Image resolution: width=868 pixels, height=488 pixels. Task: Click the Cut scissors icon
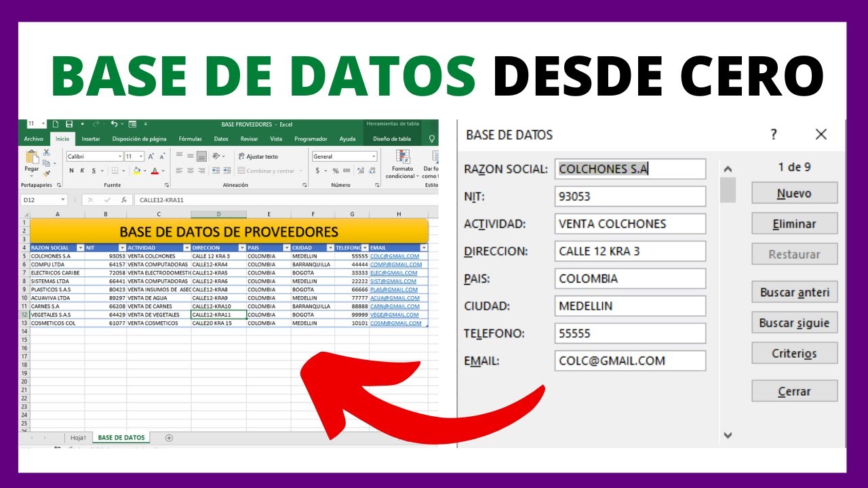(x=46, y=152)
